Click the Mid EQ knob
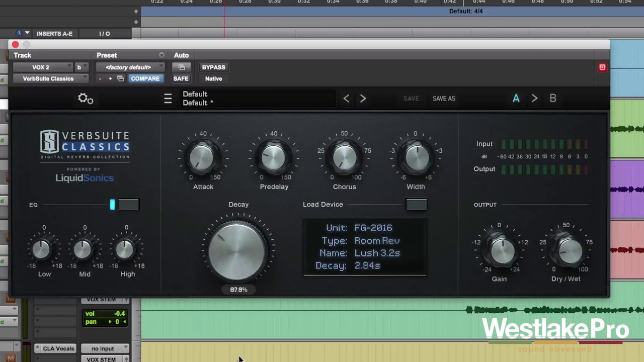Image resolution: width=644 pixels, height=362 pixels. pos(84,249)
